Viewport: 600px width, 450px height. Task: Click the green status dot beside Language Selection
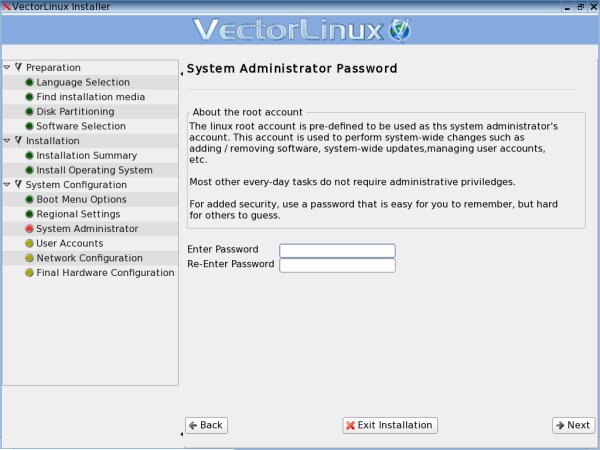pyautogui.click(x=29, y=82)
